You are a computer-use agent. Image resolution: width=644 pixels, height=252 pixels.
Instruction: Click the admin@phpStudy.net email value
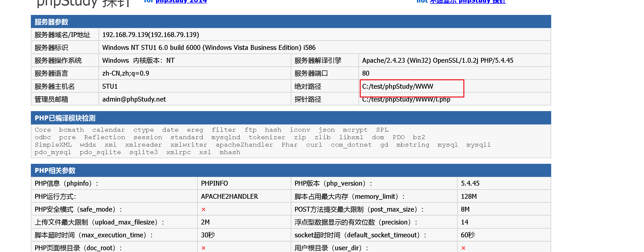pos(134,99)
